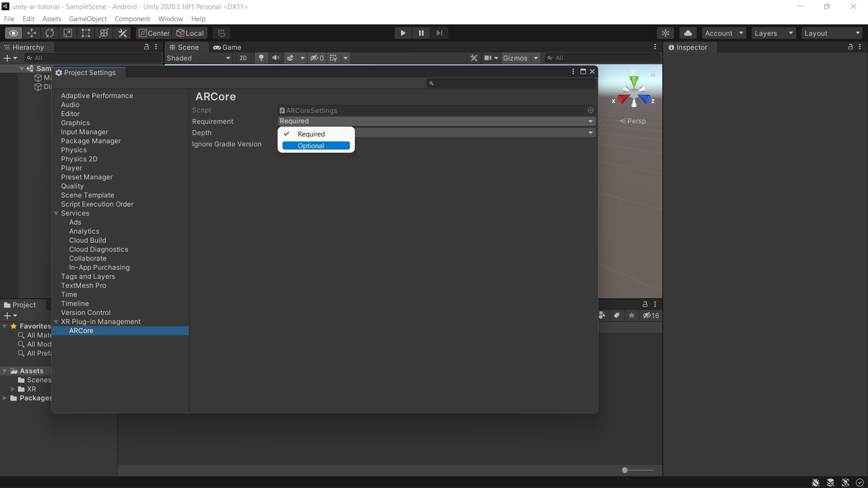Screen dimensions: 868x488
Task: Click the Play button
Action: click(x=403, y=33)
